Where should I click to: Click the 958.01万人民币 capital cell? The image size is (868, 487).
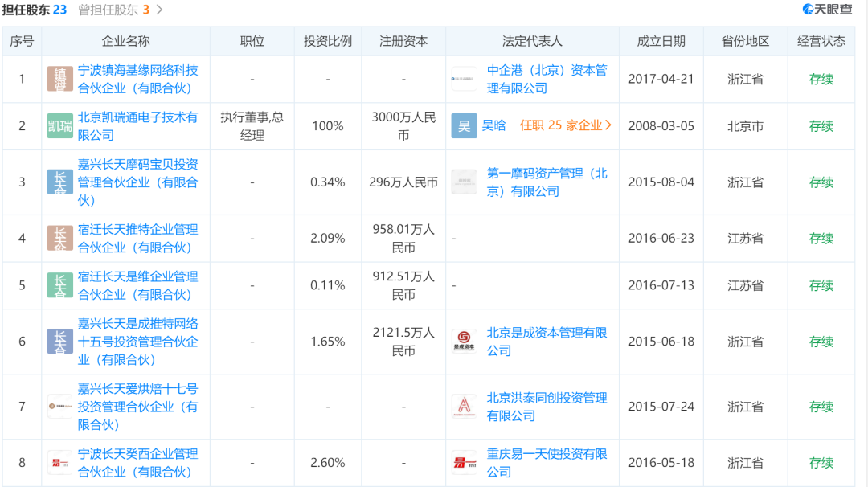tap(403, 239)
